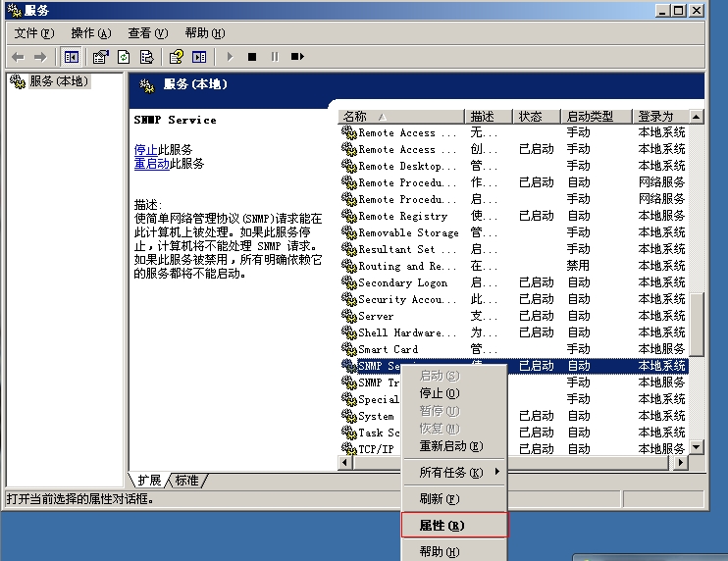This screenshot has width=728, height=561.
Task: Click the toolbar icon right of Help
Action: 199,57
